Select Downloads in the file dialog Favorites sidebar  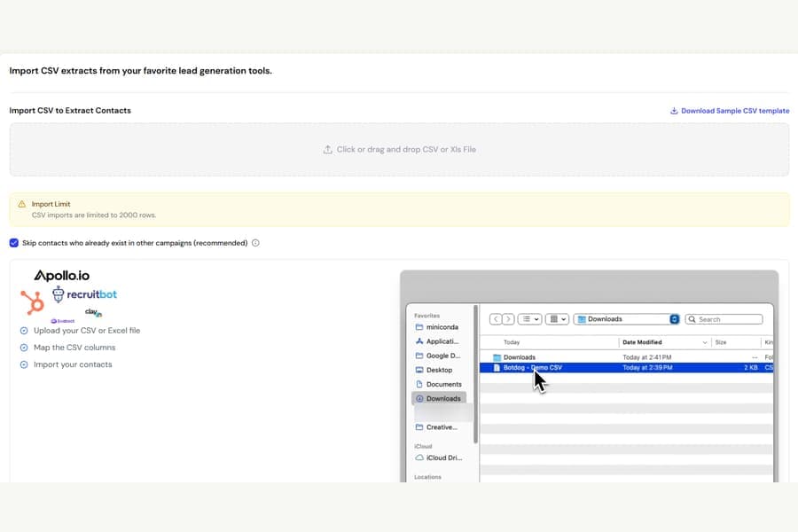click(x=439, y=398)
